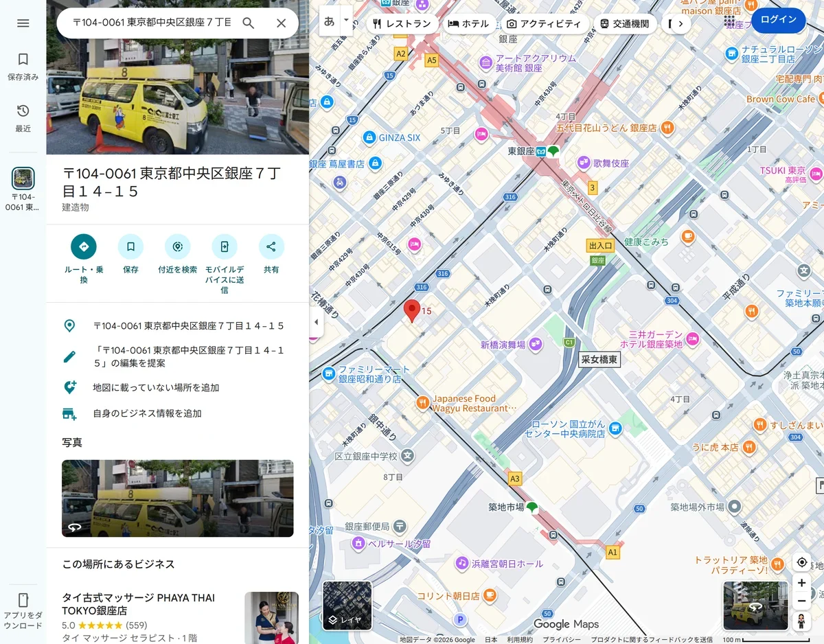Expand the input method dropdown arrow

click(x=346, y=21)
